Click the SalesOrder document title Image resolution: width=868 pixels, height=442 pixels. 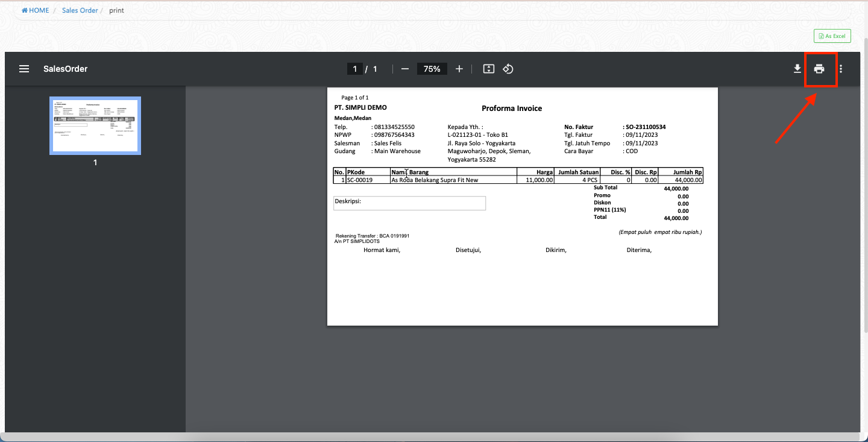coord(65,69)
